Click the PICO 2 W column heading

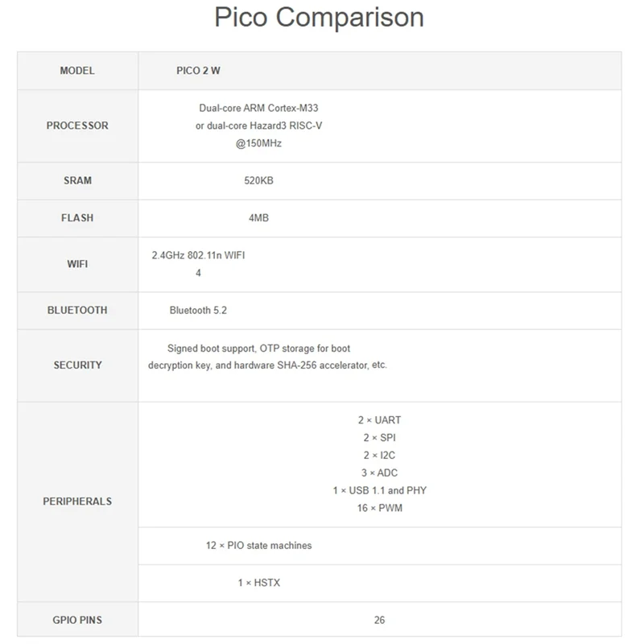tap(198, 71)
